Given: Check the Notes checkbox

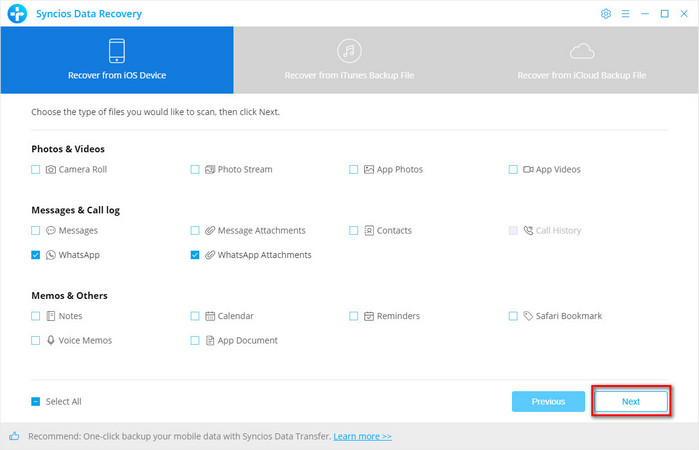Looking at the screenshot, I should (36, 316).
